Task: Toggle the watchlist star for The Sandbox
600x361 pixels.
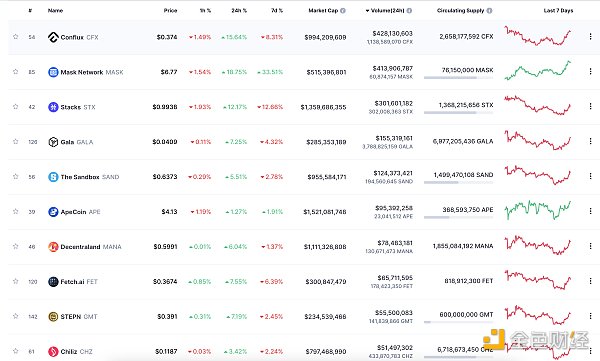Action: (x=15, y=176)
